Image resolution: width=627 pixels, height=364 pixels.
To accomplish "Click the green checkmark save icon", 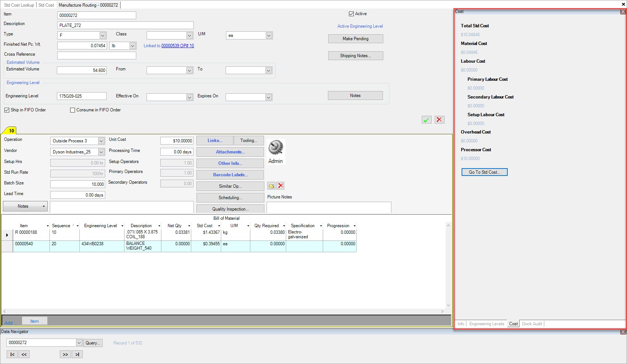I will pyautogui.click(x=426, y=120).
